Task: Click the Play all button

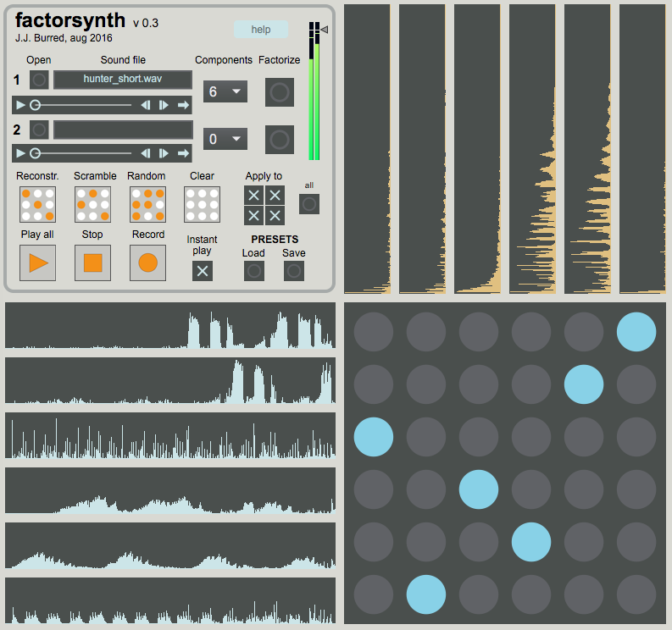Action: [x=38, y=263]
